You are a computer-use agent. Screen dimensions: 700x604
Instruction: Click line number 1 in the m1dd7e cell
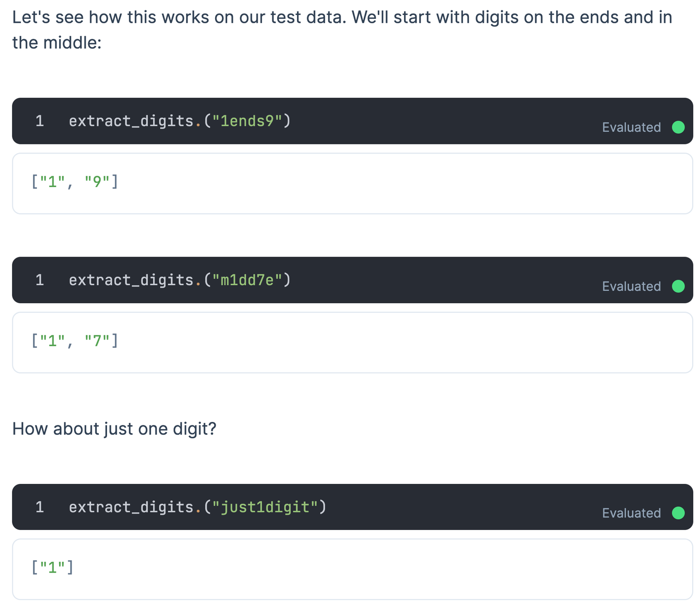tap(40, 280)
